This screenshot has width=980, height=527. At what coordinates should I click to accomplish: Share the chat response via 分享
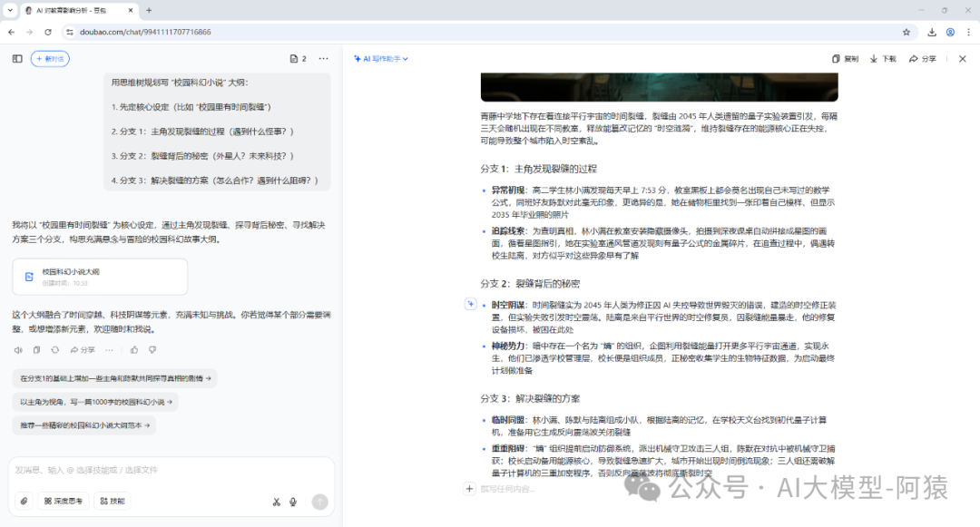pyautogui.click(x=83, y=350)
